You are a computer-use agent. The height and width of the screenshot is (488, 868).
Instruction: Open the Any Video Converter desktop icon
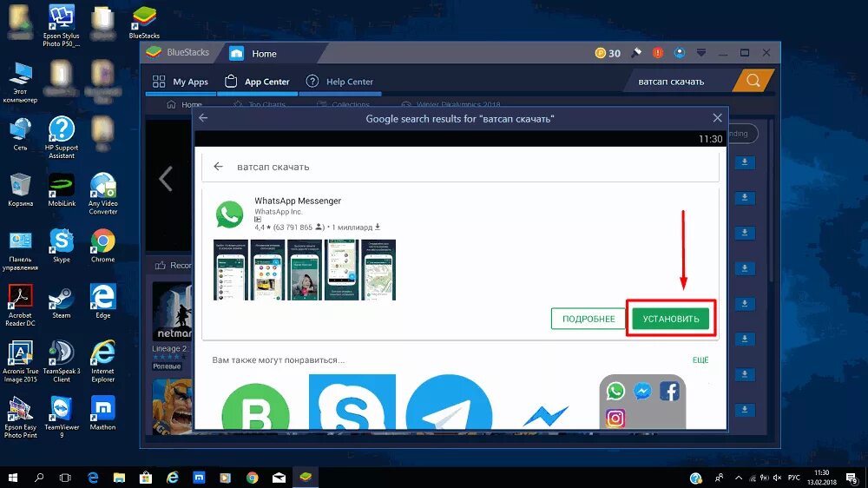(103, 194)
